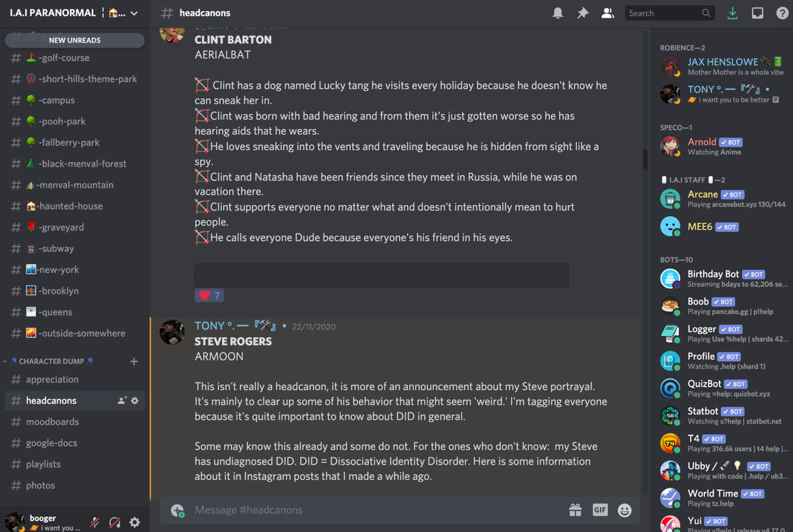Jump to NEW UNREADS
The height and width of the screenshot is (532, 793).
coord(75,40)
